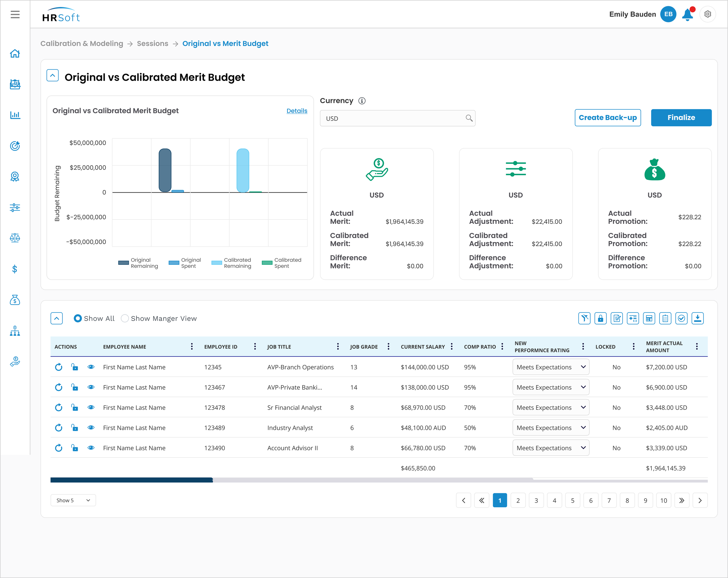Select the Show All radio button
Image resolution: width=728 pixels, height=578 pixels.
[78, 318]
